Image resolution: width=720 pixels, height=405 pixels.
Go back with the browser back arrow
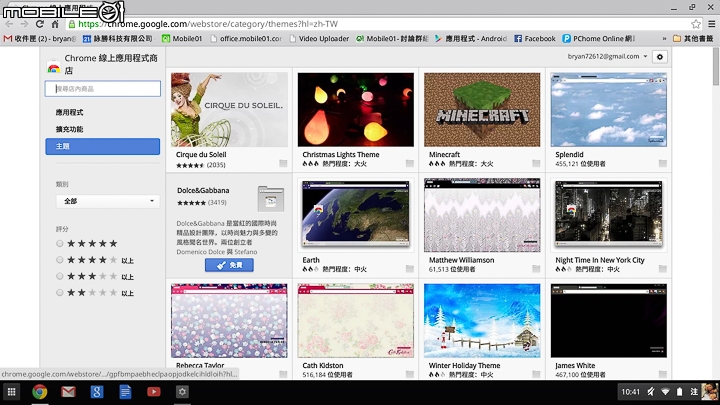click(x=9, y=24)
